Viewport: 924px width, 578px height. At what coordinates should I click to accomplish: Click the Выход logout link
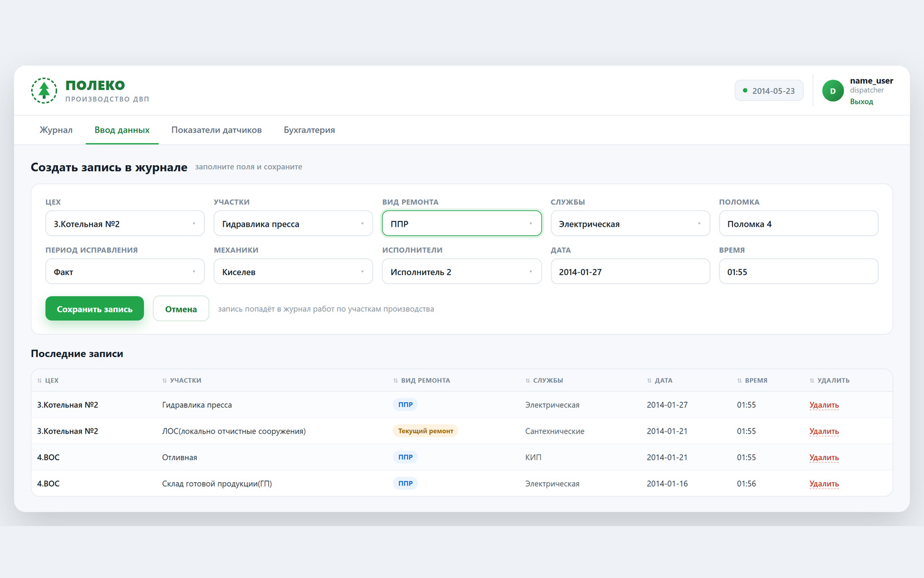[x=861, y=102]
